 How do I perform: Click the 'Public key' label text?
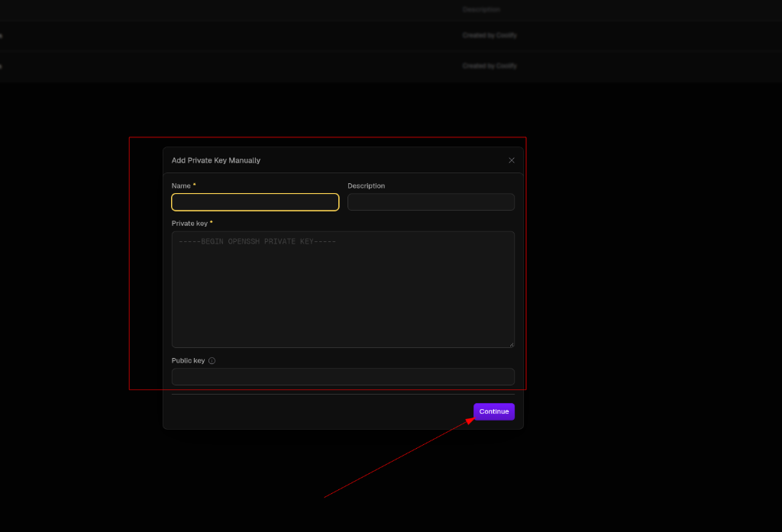(x=188, y=360)
